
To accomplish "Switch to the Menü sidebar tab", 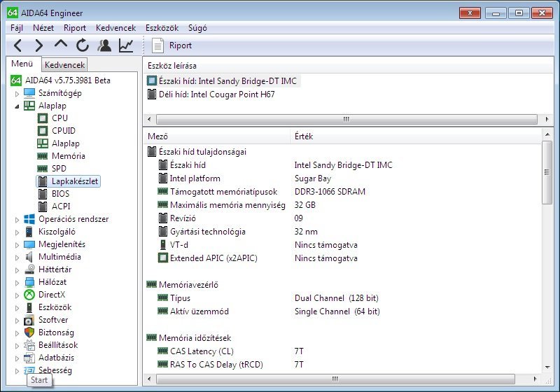I will [22, 64].
